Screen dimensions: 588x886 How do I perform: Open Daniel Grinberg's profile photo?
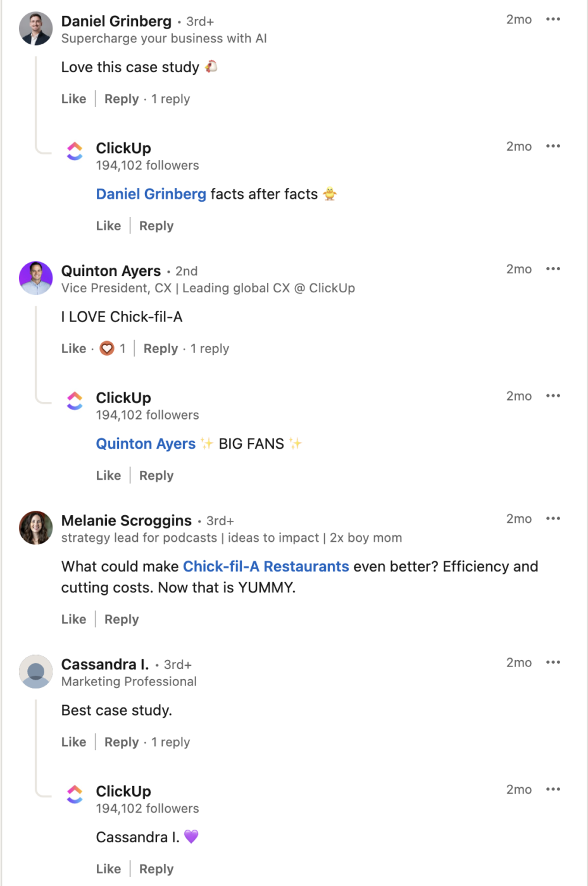pyautogui.click(x=35, y=28)
